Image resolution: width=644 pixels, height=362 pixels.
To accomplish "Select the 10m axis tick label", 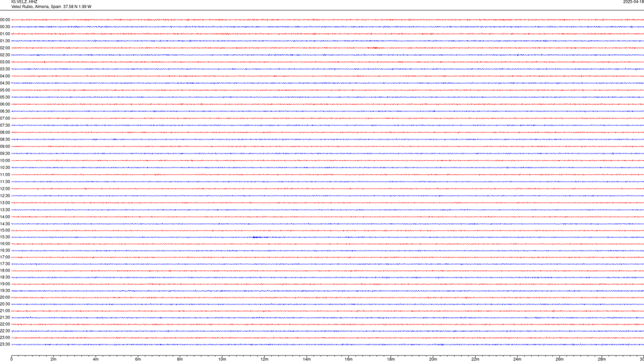I will [x=222, y=359].
